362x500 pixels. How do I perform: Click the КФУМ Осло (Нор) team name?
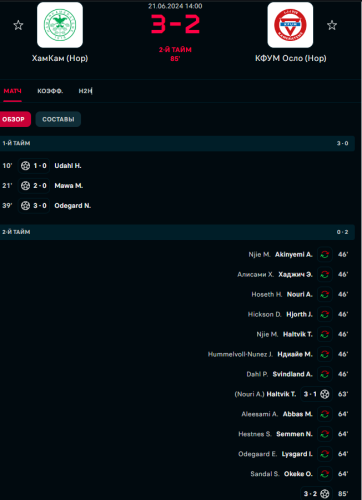pos(291,58)
